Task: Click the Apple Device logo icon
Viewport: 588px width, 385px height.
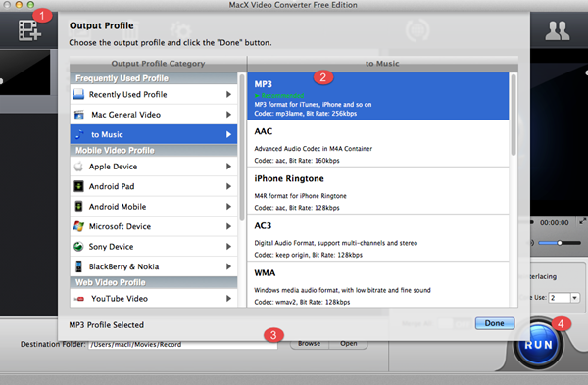Action: (78, 167)
